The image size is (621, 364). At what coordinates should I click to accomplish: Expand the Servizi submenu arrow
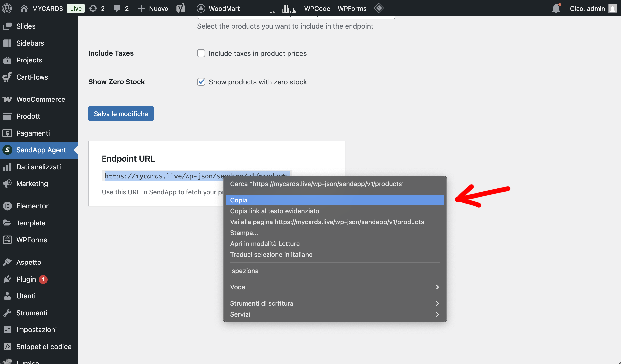(x=437, y=314)
